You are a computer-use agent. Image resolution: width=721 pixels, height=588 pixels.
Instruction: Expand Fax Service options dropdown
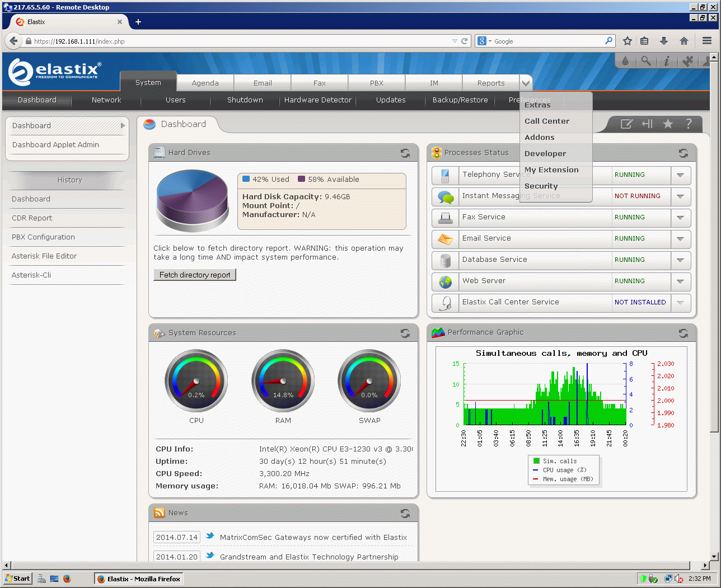[680, 218]
